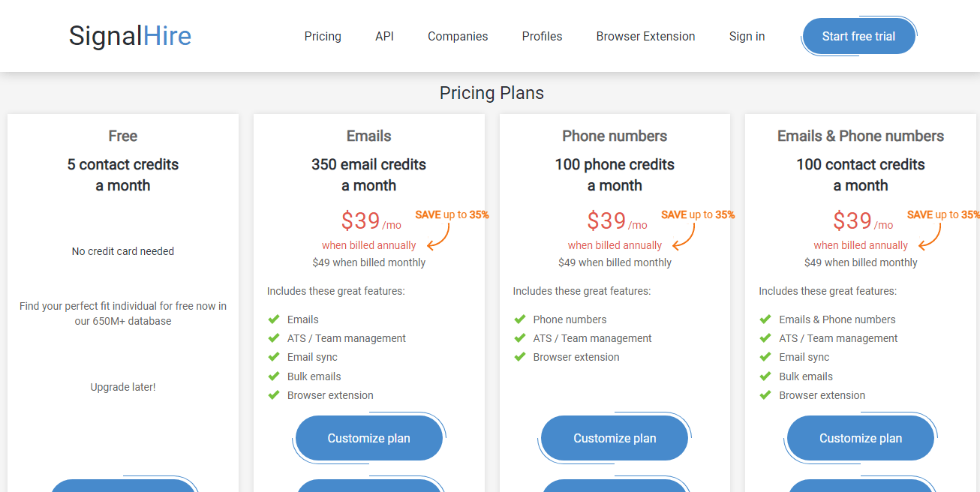Select Companies in the top navigation
Screen dimensions: 980x492
pyautogui.click(x=458, y=36)
